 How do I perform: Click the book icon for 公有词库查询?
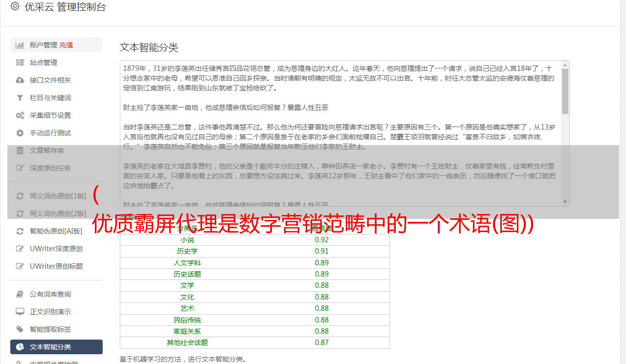(x=20, y=294)
